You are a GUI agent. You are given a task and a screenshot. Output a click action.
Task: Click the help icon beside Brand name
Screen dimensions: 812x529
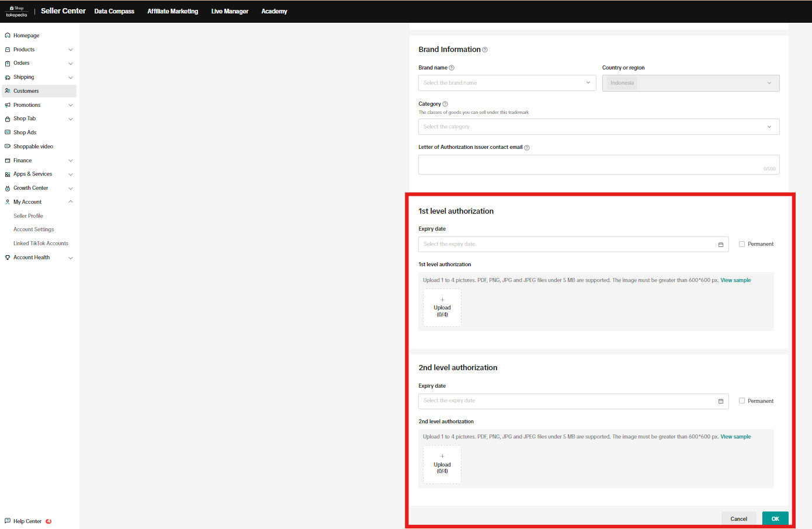click(452, 68)
